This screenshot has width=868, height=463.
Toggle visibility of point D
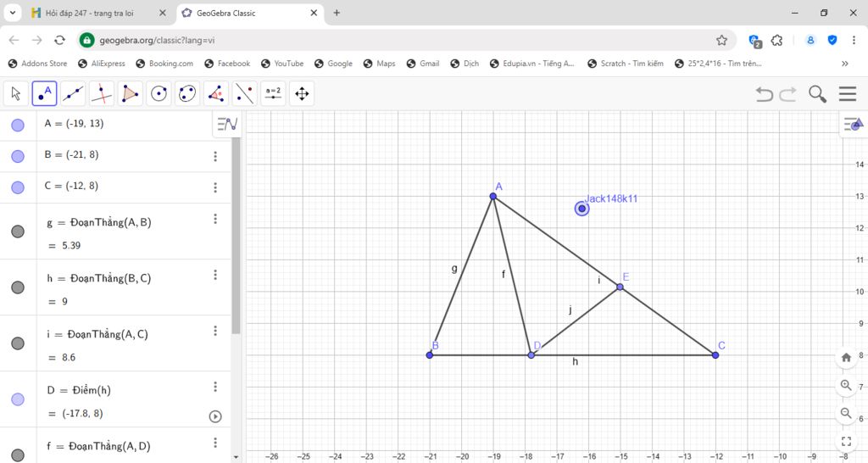(x=18, y=399)
